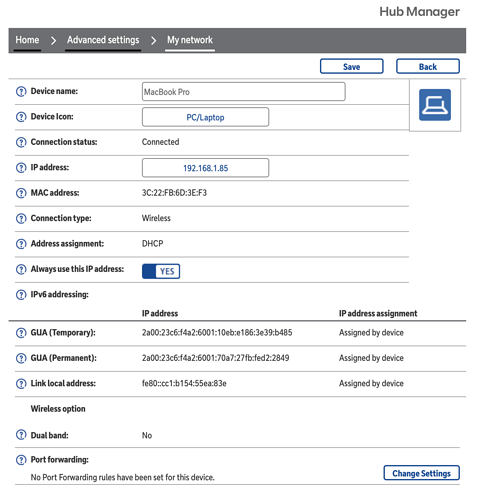Open help for Device name

[21, 91]
